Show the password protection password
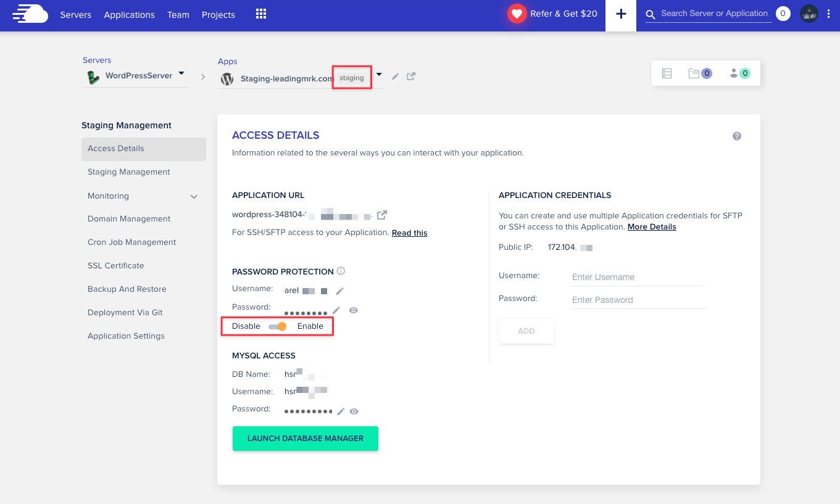Image resolution: width=840 pixels, height=504 pixels. coord(354,310)
